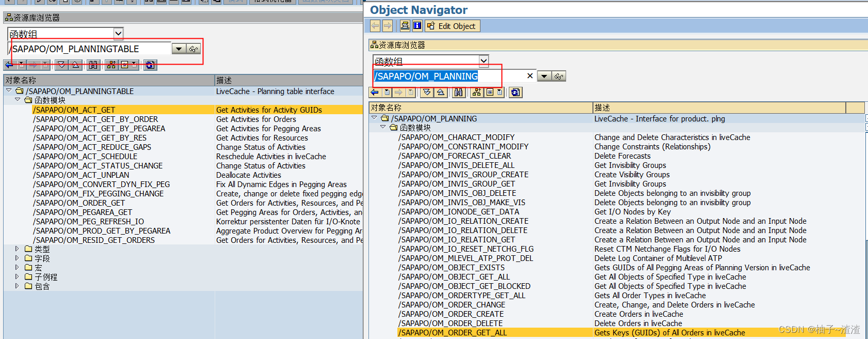Collapse all nodes icon in the right panel

pos(441,93)
